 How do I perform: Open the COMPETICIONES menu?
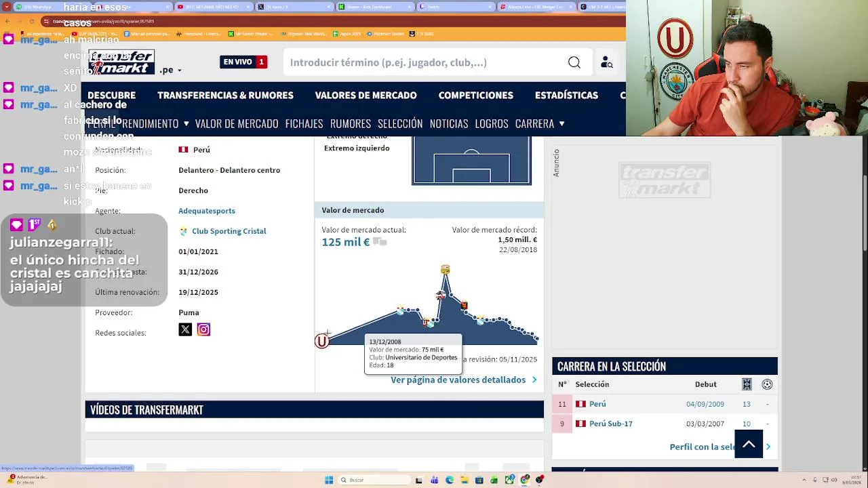pyautogui.click(x=475, y=96)
